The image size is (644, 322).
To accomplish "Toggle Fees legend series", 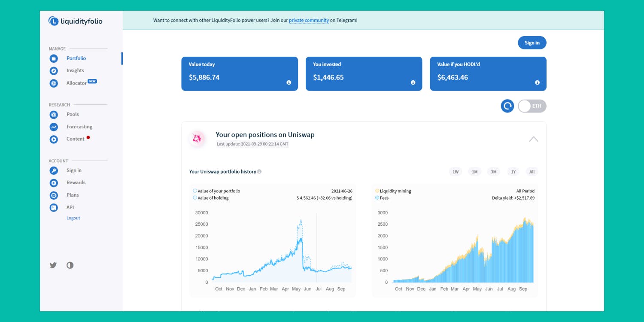I will pyautogui.click(x=382, y=198).
